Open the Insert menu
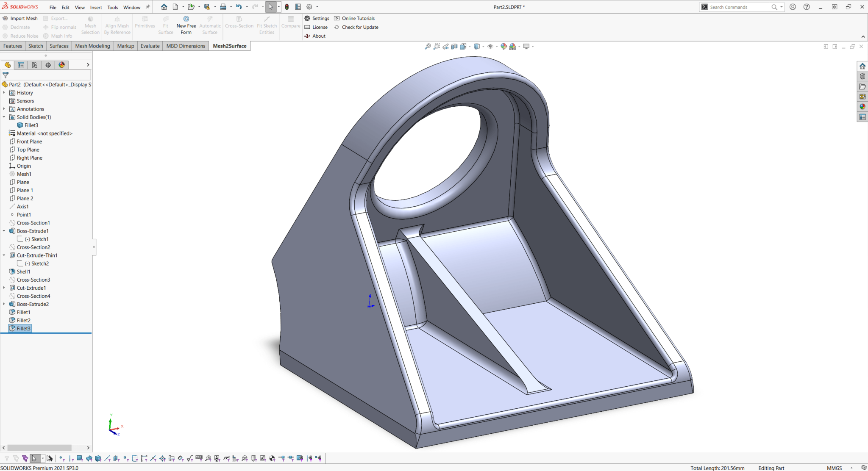This screenshot has width=868, height=471. tap(96, 7)
